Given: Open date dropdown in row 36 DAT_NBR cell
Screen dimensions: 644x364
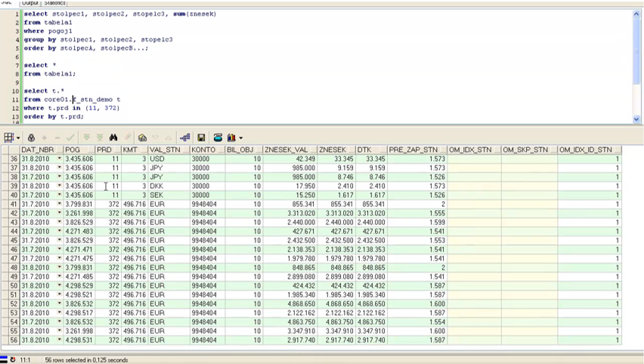Looking at the screenshot, I should click(59, 159).
